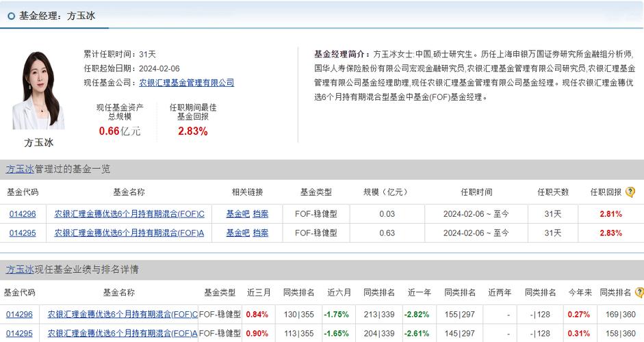
Task: Open (FOF)A fund name in performance ranking table
Action: (x=123, y=333)
